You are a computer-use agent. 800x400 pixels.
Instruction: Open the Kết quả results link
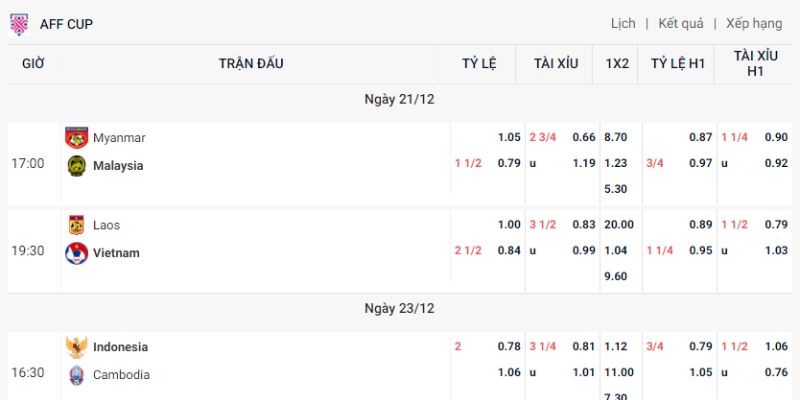(x=681, y=24)
